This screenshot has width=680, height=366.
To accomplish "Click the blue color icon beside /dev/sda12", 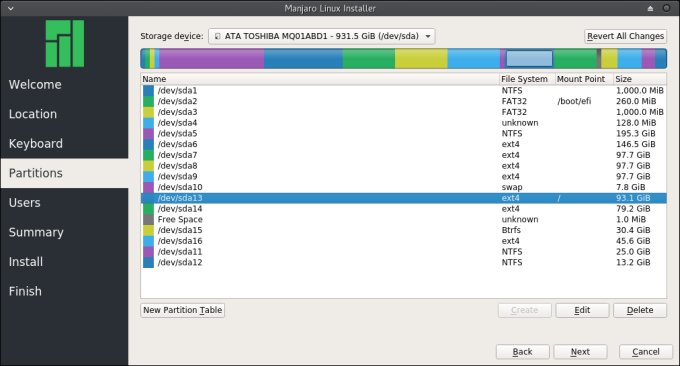I will [x=148, y=262].
